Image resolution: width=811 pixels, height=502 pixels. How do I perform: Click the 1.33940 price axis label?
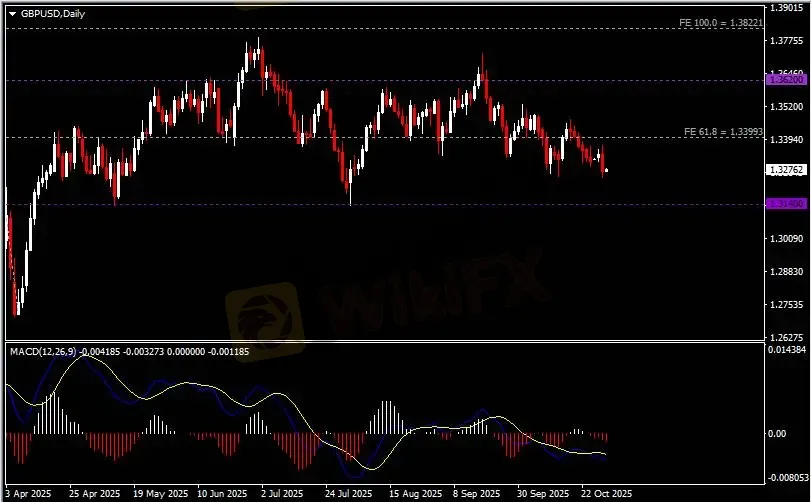pos(787,140)
